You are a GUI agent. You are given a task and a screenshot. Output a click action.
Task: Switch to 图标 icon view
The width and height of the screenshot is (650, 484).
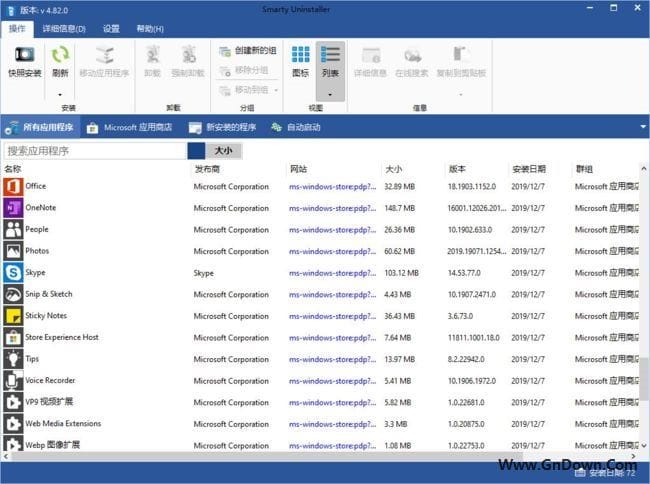point(300,61)
